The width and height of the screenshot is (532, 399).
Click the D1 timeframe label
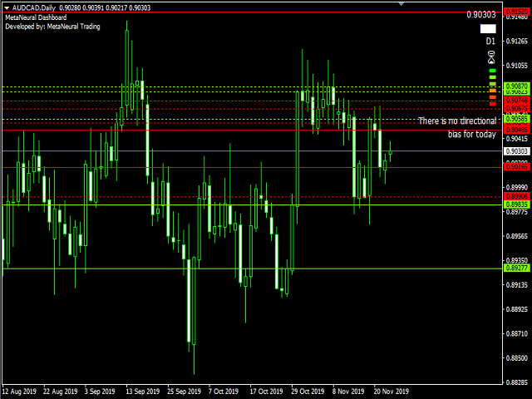pos(490,41)
